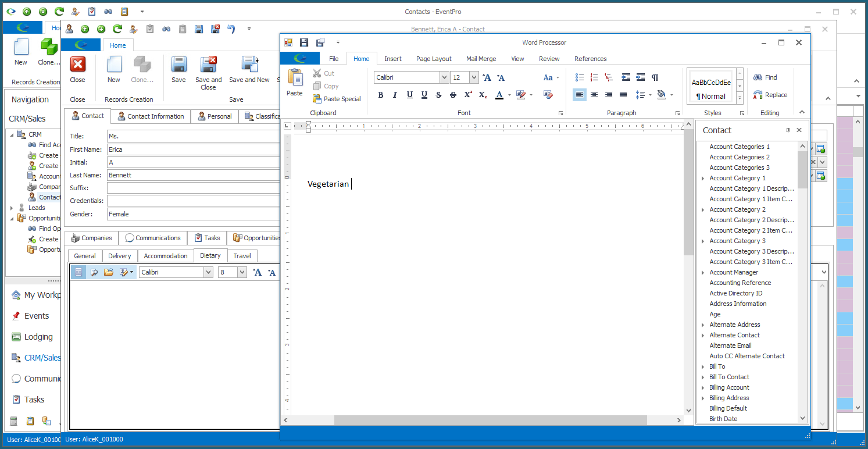Pin the Contact field list panel
868x449 pixels.
click(x=788, y=130)
